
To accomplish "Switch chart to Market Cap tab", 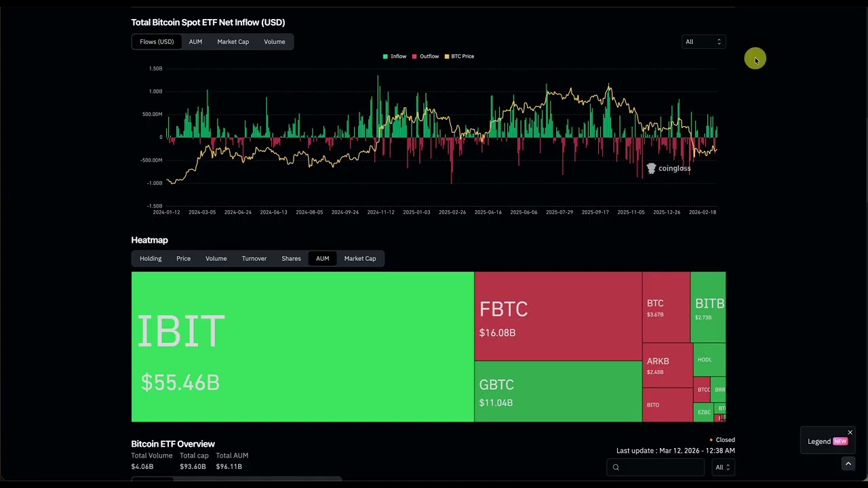I will 233,42.
